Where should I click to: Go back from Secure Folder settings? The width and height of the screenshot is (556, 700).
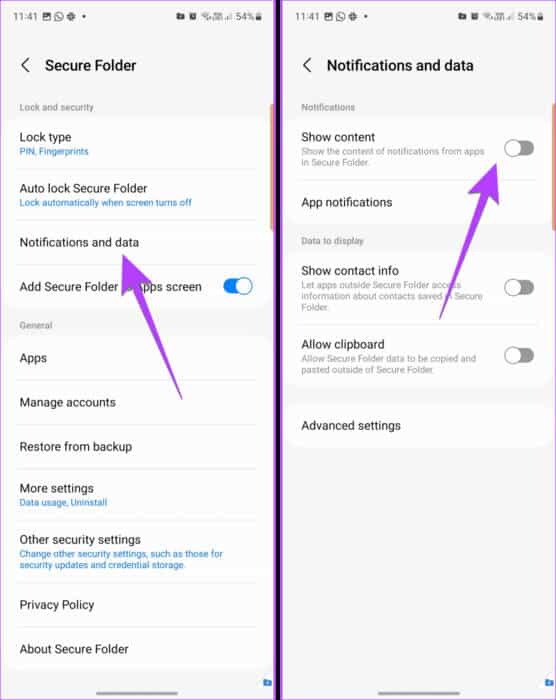click(x=26, y=65)
